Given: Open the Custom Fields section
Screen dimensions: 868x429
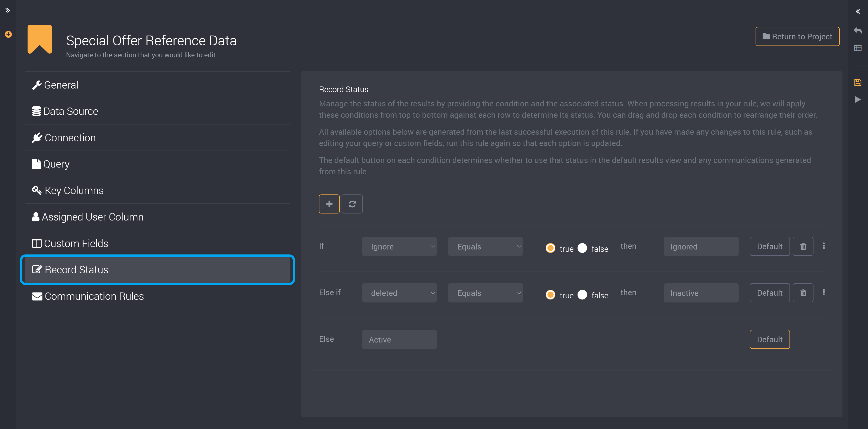Looking at the screenshot, I should 157,243.
